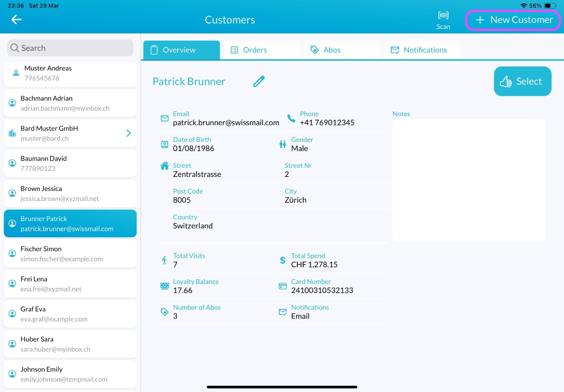This screenshot has height=392, width=564.
Task: Tap the company building icon for Bard Muster GmbH
Action: (x=12, y=133)
